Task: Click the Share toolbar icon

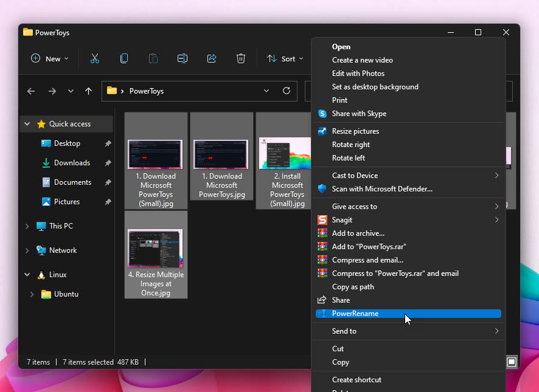Action: (212, 59)
